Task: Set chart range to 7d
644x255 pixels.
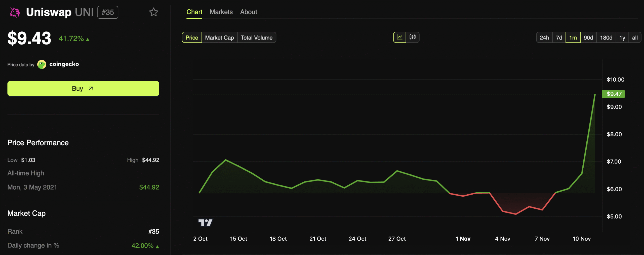Action: click(x=559, y=38)
